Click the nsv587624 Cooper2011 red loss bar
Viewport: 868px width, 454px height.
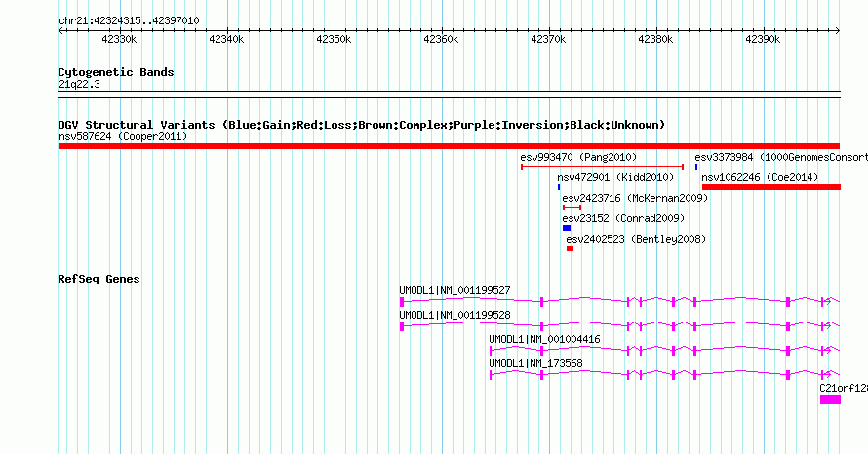449,146
